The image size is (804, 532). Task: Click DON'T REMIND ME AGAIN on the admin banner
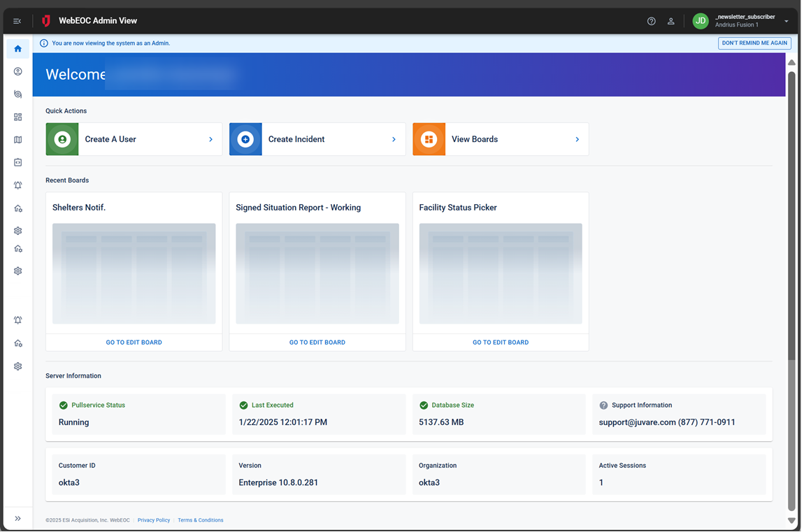(x=754, y=43)
